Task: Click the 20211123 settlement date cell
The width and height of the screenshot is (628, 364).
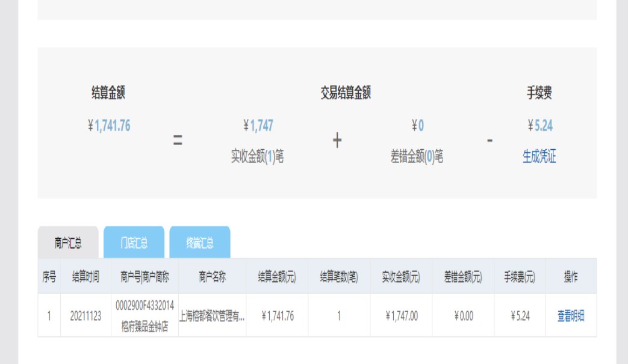Action: coord(85,316)
